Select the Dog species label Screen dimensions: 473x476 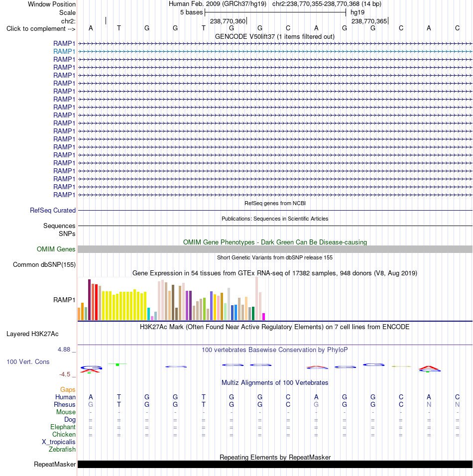(x=70, y=420)
